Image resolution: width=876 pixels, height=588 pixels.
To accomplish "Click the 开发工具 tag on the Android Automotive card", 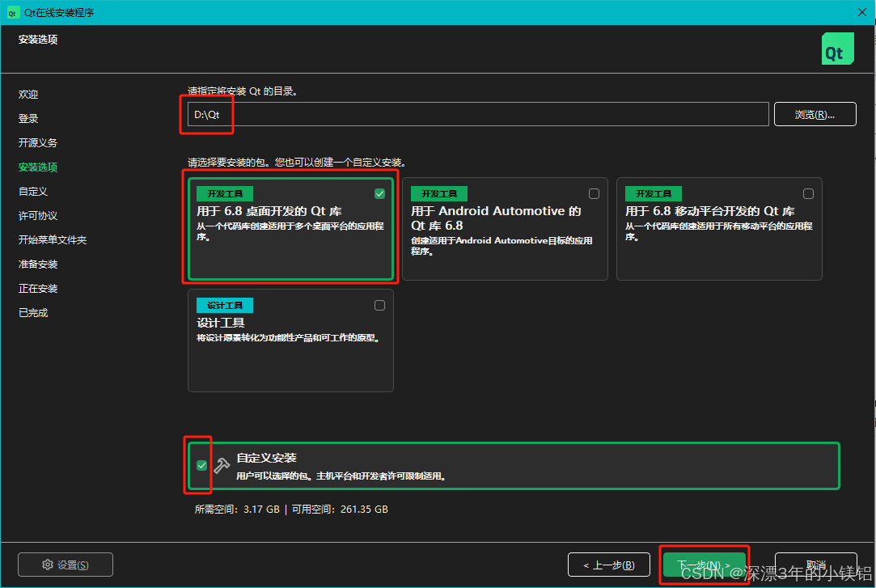I will click(439, 194).
